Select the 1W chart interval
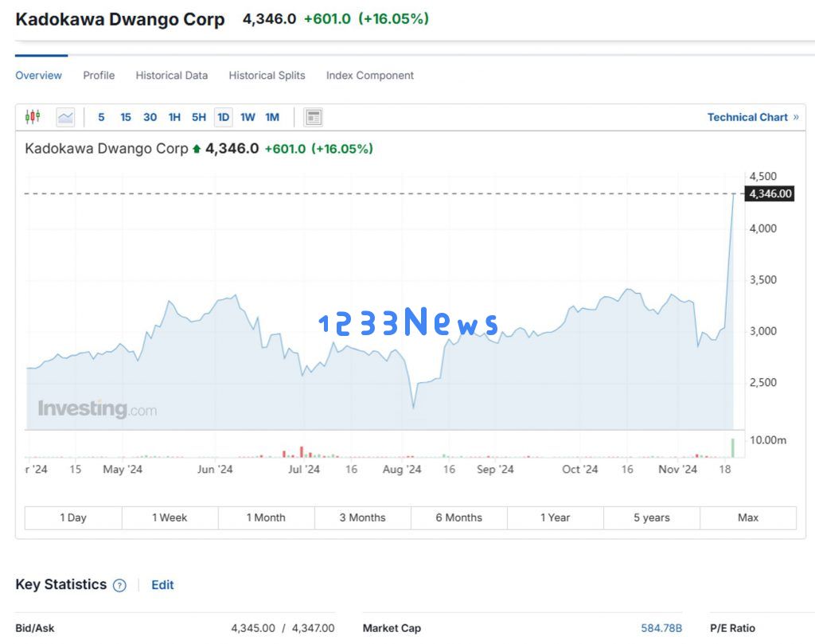The width and height of the screenshot is (815, 644). tap(248, 118)
